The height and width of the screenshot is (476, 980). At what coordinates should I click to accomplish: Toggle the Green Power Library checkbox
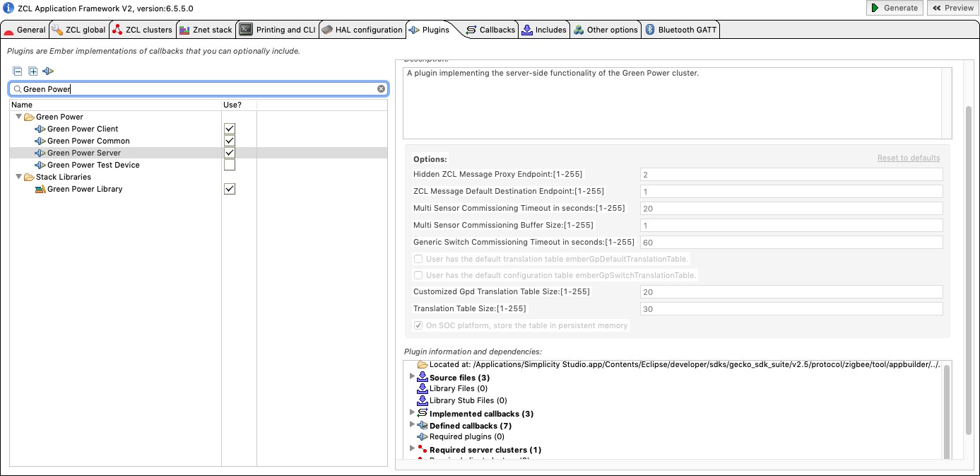point(230,189)
